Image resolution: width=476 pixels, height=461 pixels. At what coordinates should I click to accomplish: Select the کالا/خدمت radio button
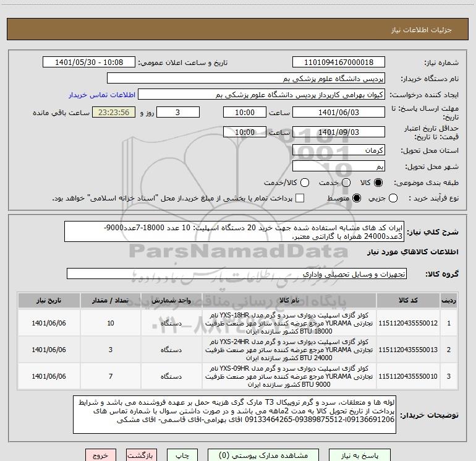(305, 183)
